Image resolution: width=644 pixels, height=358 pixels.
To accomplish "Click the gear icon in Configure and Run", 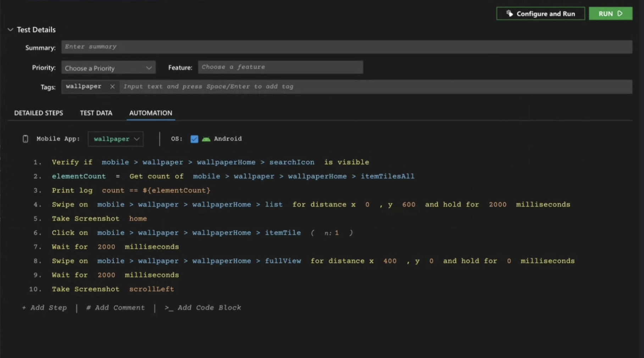I will [x=510, y=13].
